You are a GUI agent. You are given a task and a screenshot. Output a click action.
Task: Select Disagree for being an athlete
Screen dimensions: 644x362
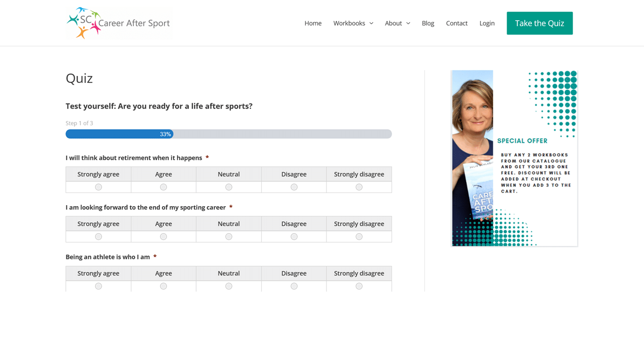click(294, 286)
